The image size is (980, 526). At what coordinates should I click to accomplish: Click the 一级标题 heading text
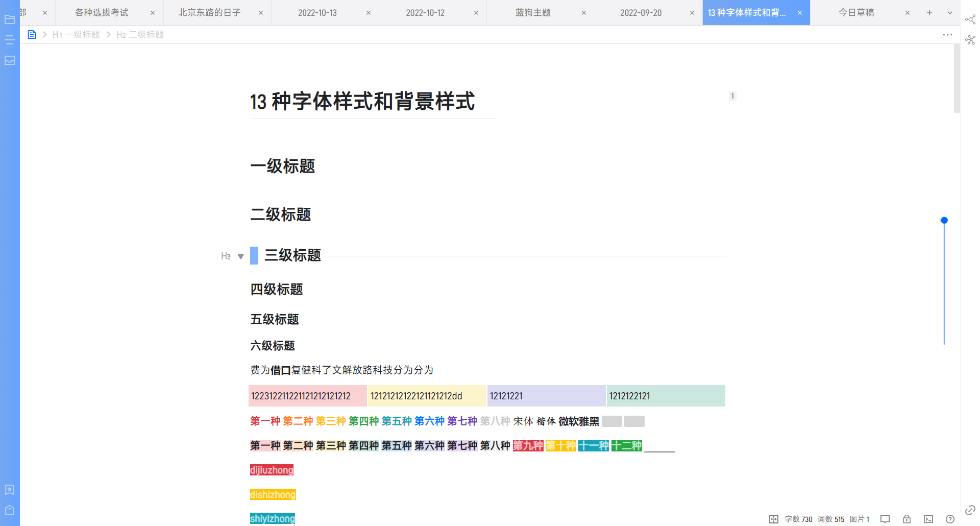(283, 166)
